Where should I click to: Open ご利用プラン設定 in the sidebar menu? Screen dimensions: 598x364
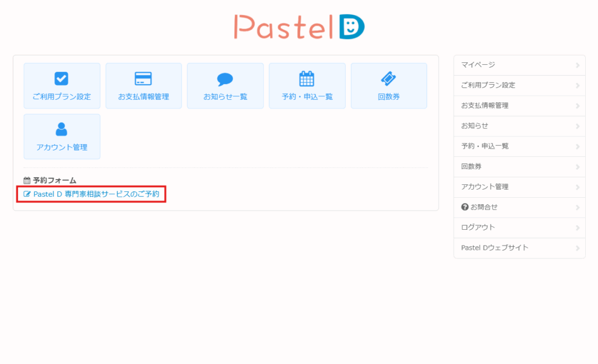coord(488,85)
